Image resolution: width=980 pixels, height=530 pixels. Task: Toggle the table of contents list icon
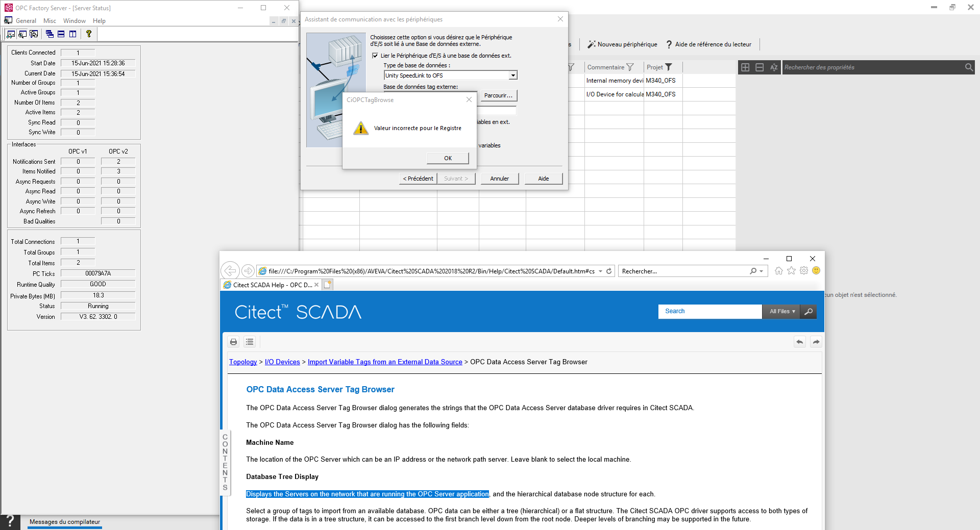(250, 342)
